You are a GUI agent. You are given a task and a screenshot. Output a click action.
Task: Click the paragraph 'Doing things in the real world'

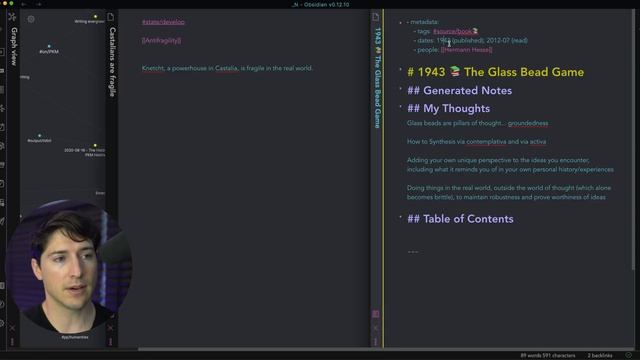(509, 193)
